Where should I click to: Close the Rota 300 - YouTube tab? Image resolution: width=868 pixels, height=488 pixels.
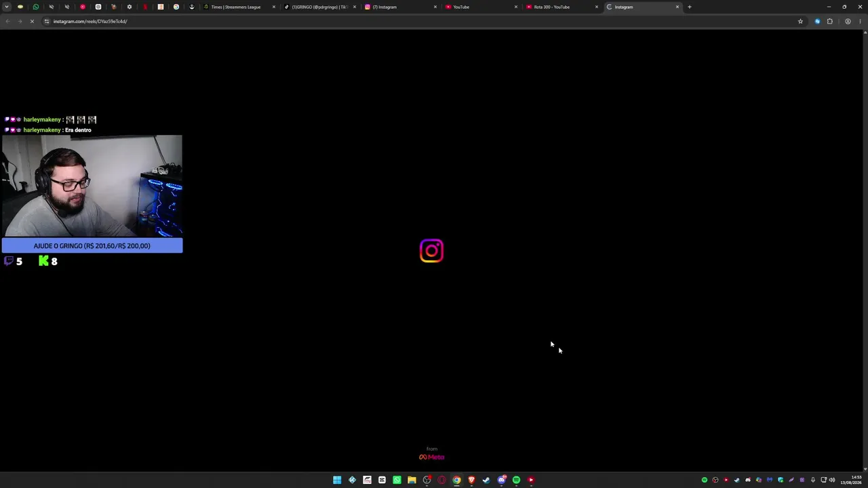pyautogui.click(x=597, y=7)
